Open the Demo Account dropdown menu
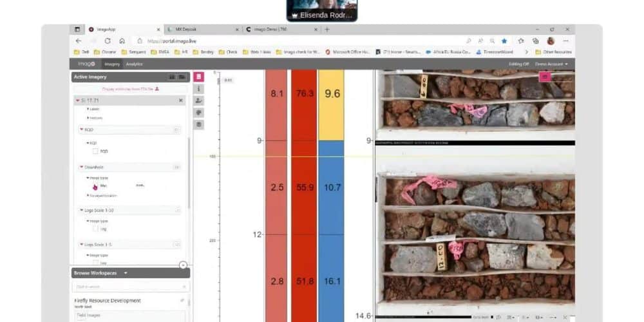The width and height of the screenshot is (644, 322). pyautogui.click(x=552, y=64)
